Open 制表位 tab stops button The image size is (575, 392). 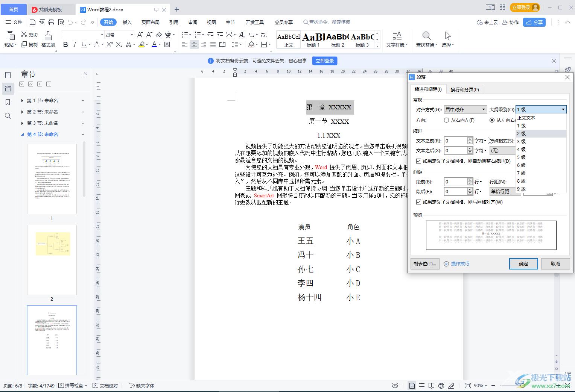pyautogui.click(x=424, y=263)
